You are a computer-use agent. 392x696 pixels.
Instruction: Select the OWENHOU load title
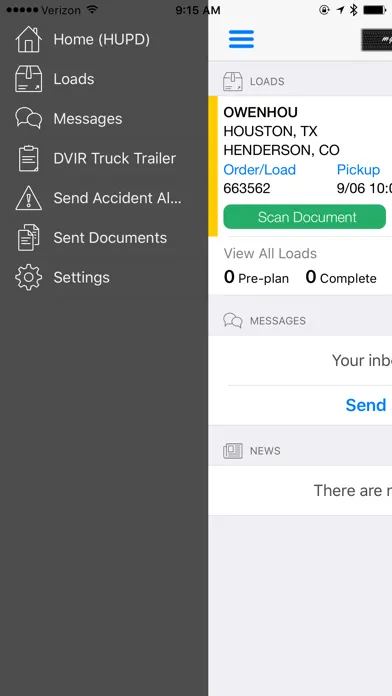261,112
